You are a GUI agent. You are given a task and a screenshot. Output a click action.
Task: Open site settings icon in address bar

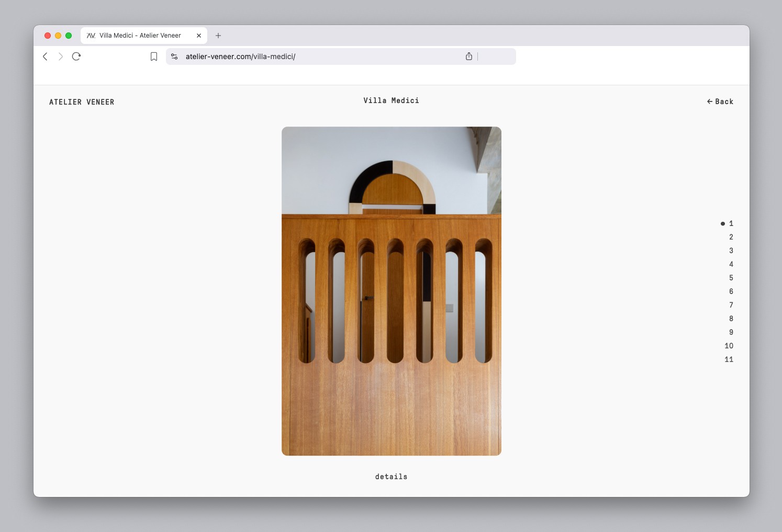coord(174,56)
